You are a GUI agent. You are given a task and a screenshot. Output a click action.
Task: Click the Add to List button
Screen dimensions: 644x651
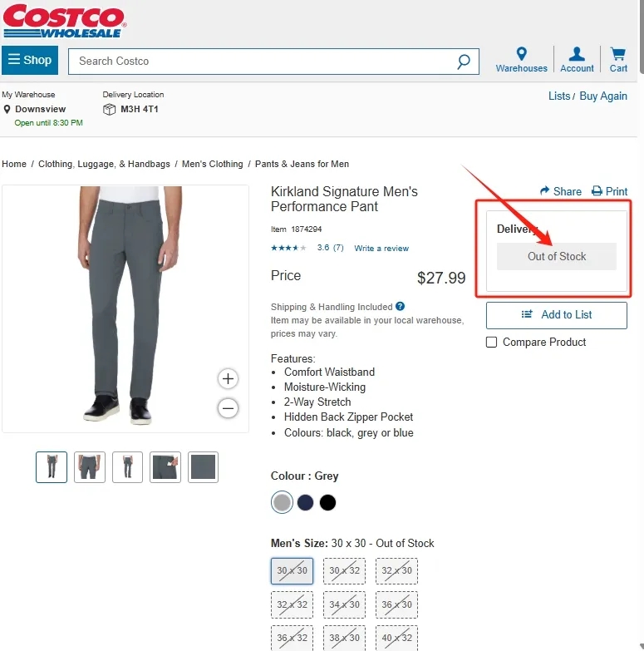pyautogui.click(x=557, y=315)
